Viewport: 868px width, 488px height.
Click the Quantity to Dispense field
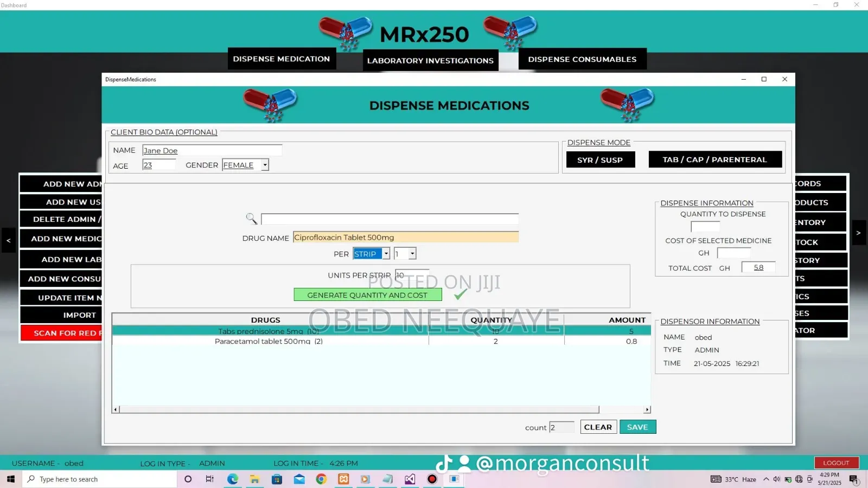pyautogui.click(x=705, y=226)
